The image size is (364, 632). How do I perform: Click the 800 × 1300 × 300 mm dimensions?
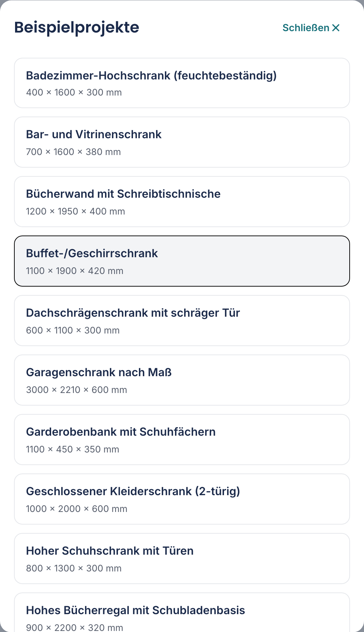click(74, 568)
